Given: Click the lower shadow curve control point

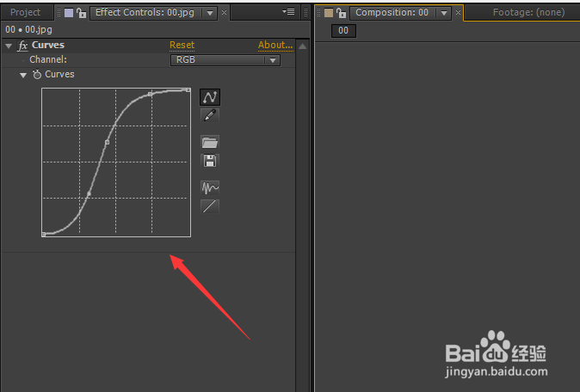Looking at the screenshot, I should pyautogui.click(x=89, y=193).
